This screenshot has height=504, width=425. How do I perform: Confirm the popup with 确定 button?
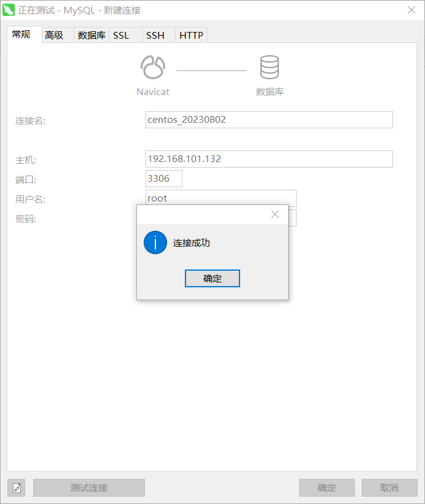pos(212,278)
